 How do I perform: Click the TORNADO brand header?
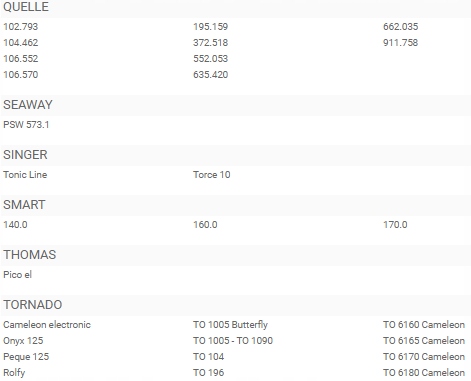[x=33, y=305]
